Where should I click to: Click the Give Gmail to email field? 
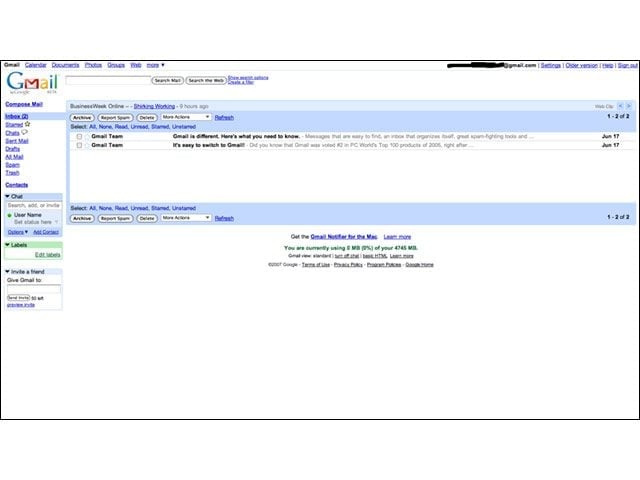(34, 289)
